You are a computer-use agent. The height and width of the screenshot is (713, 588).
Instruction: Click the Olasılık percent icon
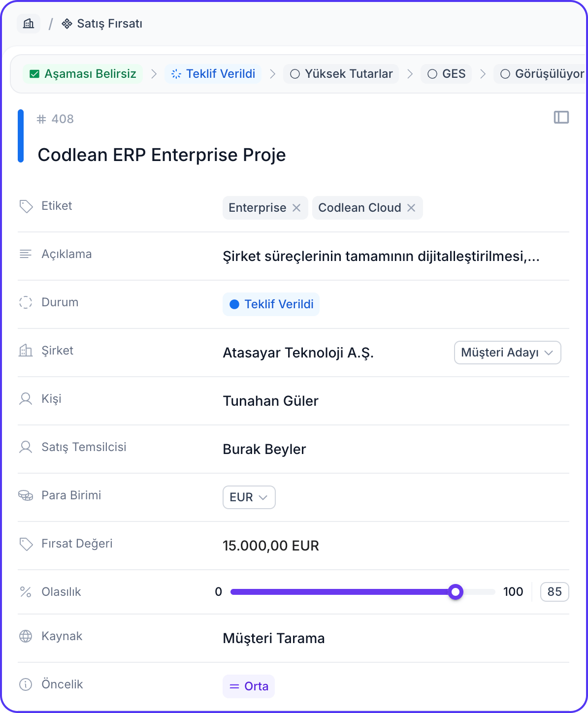[26, 592]
